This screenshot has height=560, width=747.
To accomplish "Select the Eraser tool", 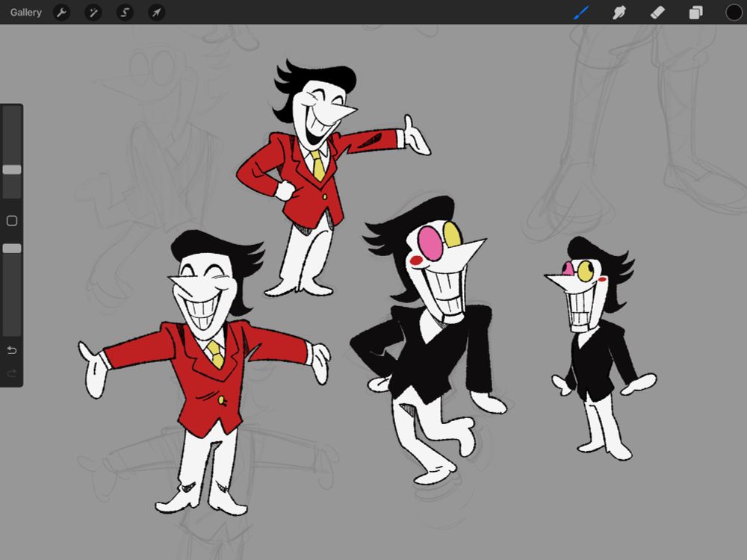I will click(x=657, y=13).
